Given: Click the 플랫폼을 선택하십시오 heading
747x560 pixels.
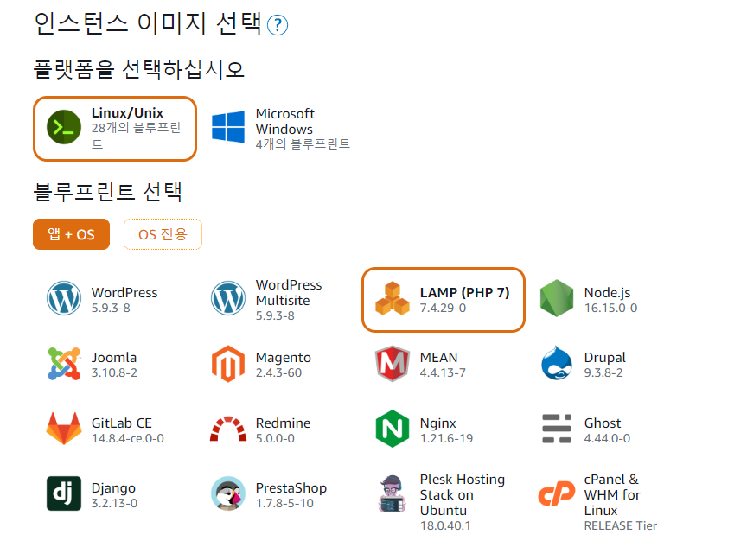Looking at the screenshot, I should coord(138,69).
